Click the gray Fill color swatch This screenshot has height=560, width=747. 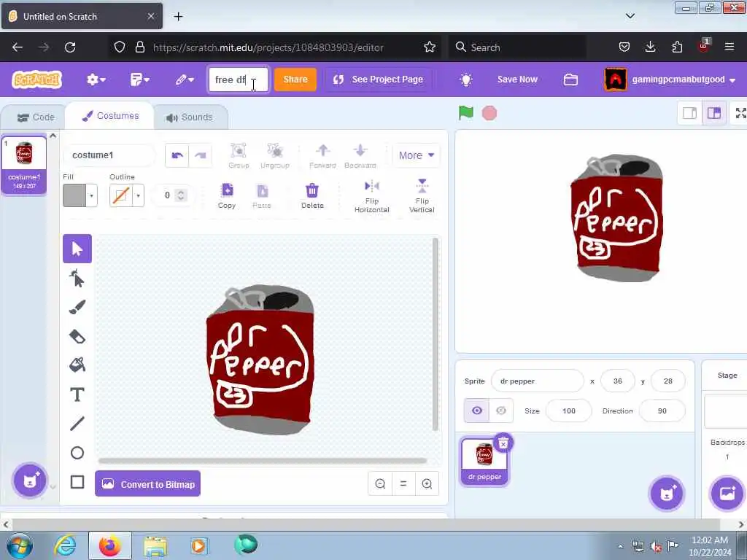tap(74, 195)
